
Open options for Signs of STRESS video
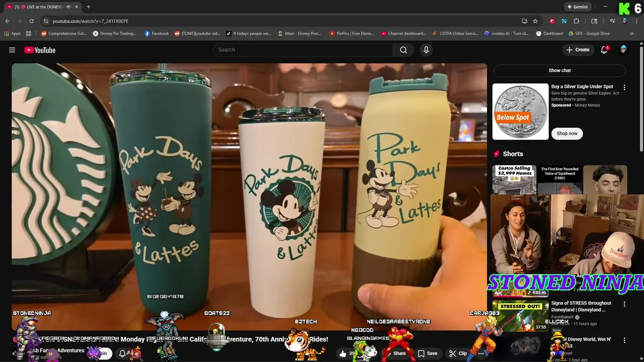[624, 304]
